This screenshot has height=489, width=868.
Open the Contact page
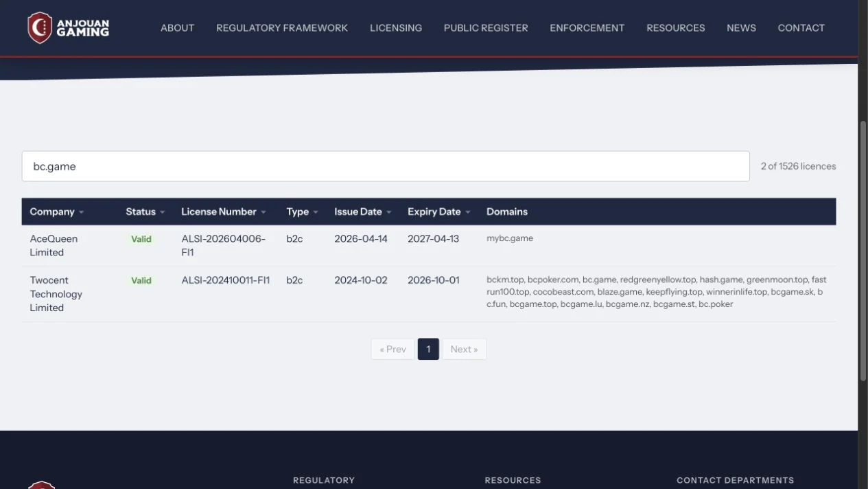point(801,28)
